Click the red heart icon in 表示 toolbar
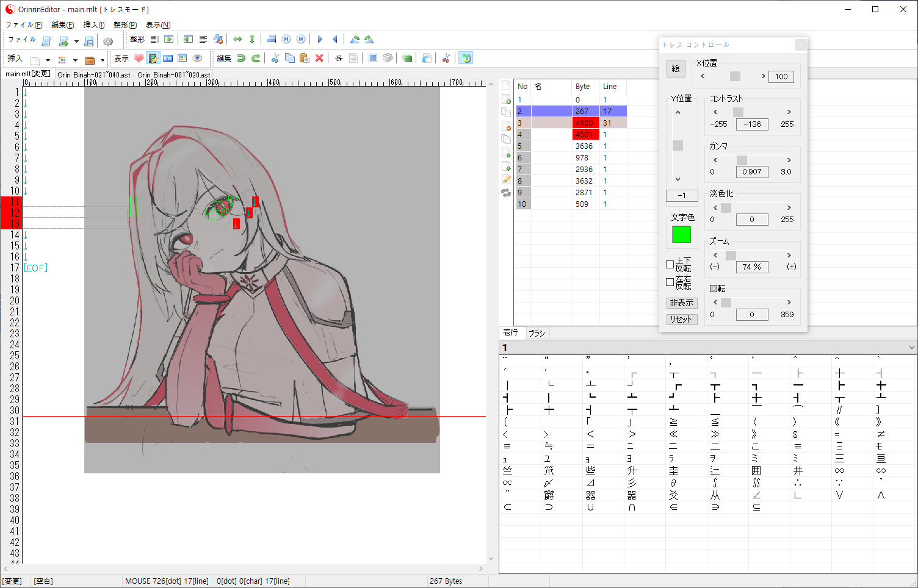This screenshot has width=918, height=588. click(139, 59)
